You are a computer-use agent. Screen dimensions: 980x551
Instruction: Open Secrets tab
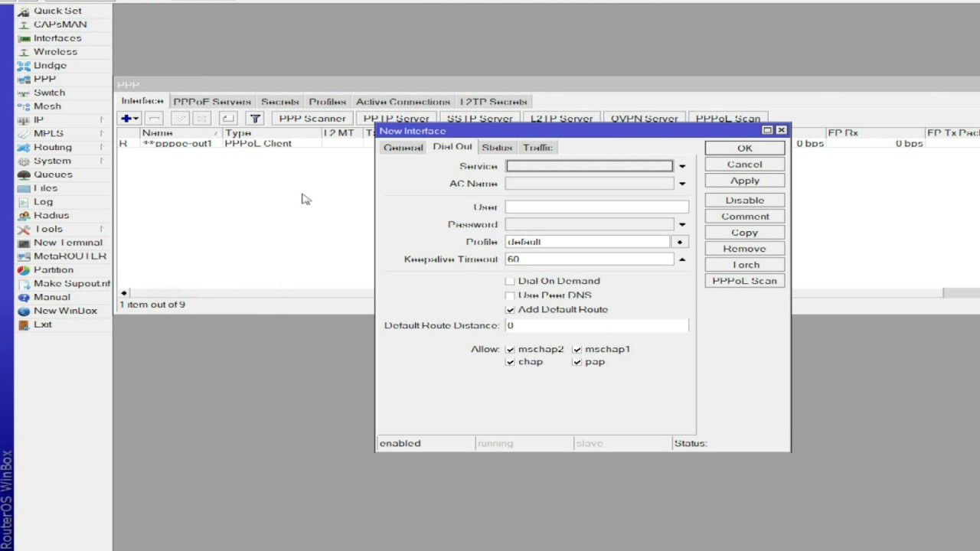click(x=279, y=102)
